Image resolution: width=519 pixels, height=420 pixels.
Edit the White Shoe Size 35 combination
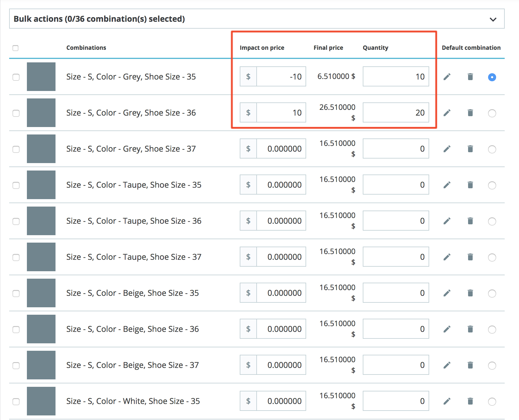pos(447,401)
